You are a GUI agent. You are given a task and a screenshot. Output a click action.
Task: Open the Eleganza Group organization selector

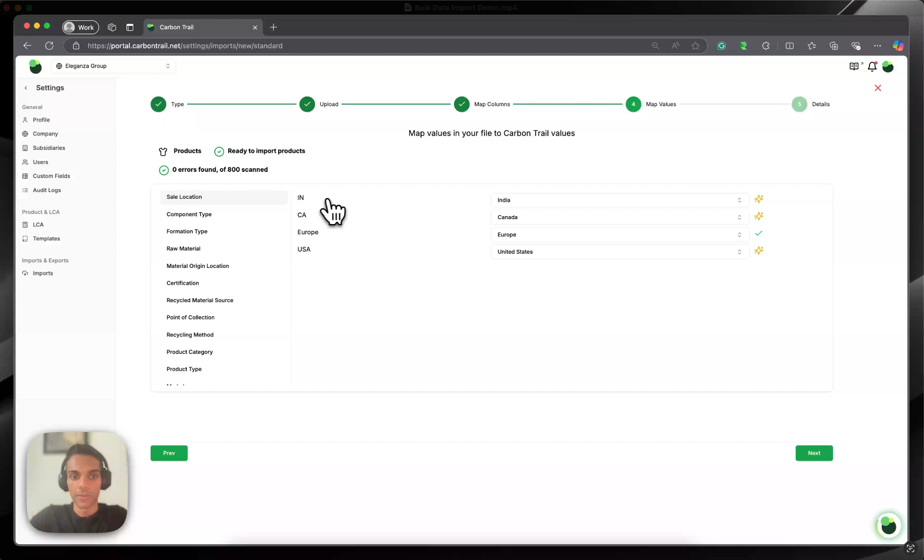[113, 66]
